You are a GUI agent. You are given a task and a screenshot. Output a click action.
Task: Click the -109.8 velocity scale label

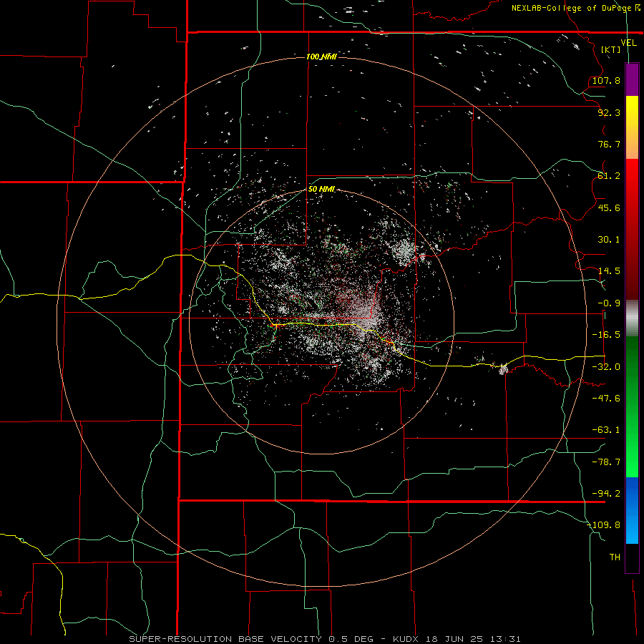coord(604,525)
